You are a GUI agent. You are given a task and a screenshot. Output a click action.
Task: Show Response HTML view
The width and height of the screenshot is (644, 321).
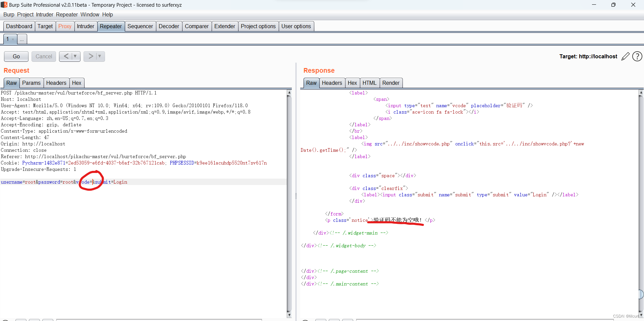pyautogui.click(x=369, y=83)
